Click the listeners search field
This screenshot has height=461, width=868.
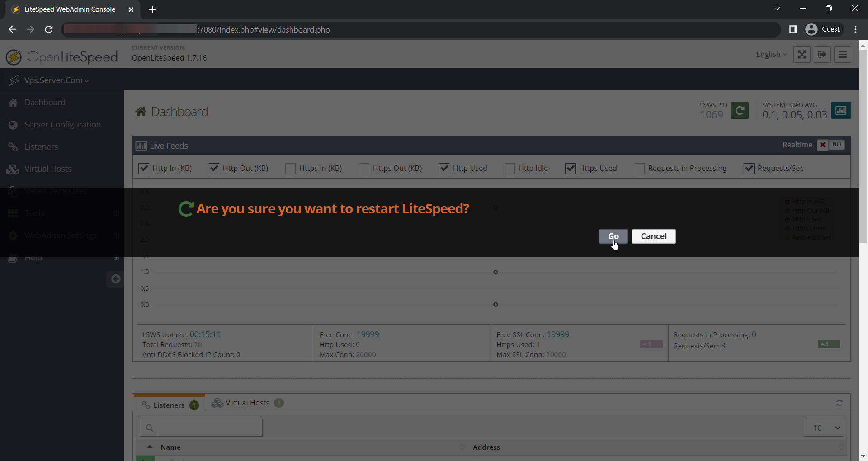pyautogui.click(x=210, y=428)
